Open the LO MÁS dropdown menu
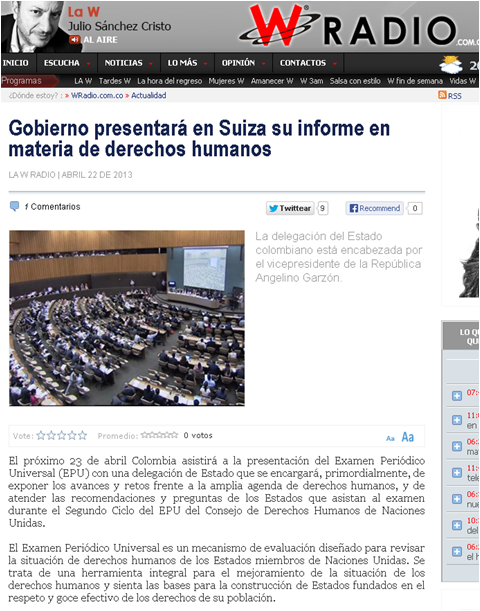480x611 pixels. [x=187, y=63]
